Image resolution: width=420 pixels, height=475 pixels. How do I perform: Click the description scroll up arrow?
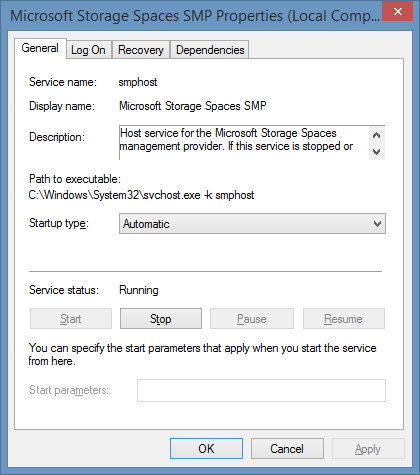point(377,135)
